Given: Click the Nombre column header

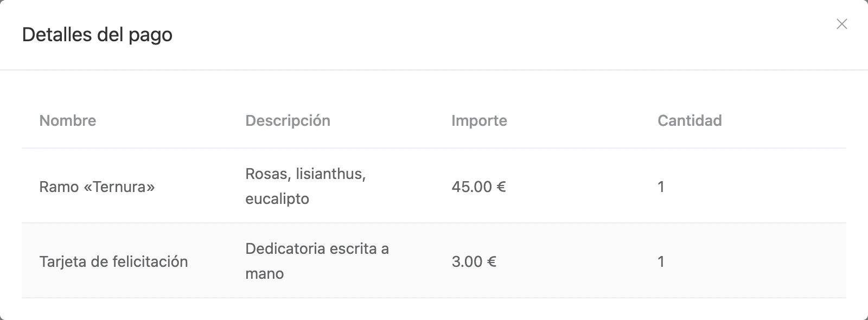Looking at the screenshot, I should 68,120.
